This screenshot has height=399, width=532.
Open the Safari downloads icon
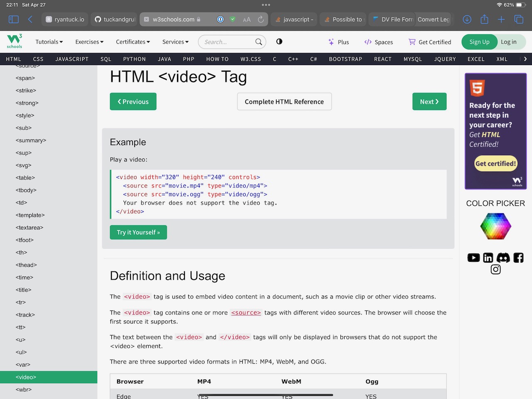click(467, 19)
